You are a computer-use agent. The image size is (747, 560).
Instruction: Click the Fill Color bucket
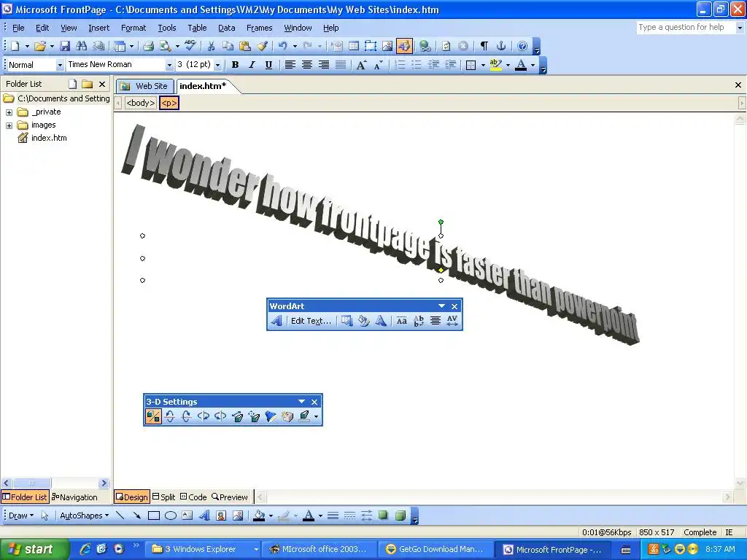pos(259,516)
